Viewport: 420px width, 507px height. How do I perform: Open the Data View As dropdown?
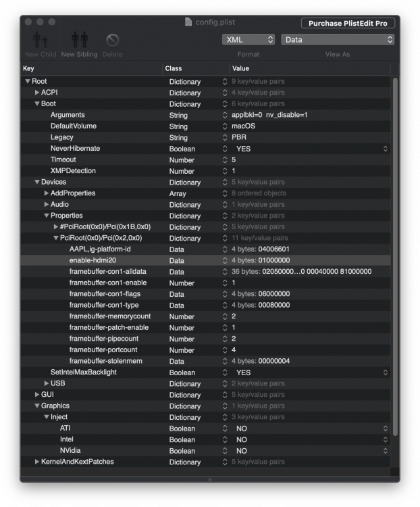pos(338,40)
